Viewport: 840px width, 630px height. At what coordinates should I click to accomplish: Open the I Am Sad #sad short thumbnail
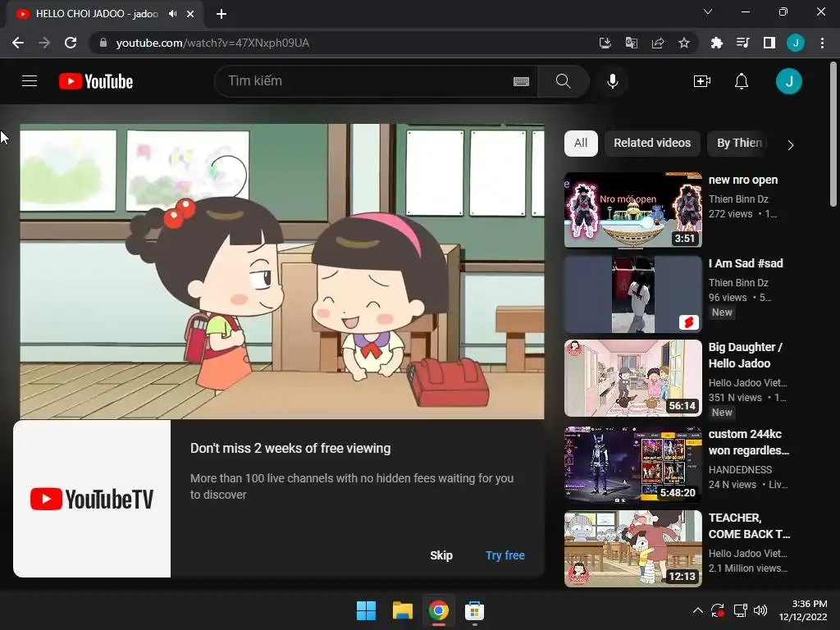tap(632, 294)
